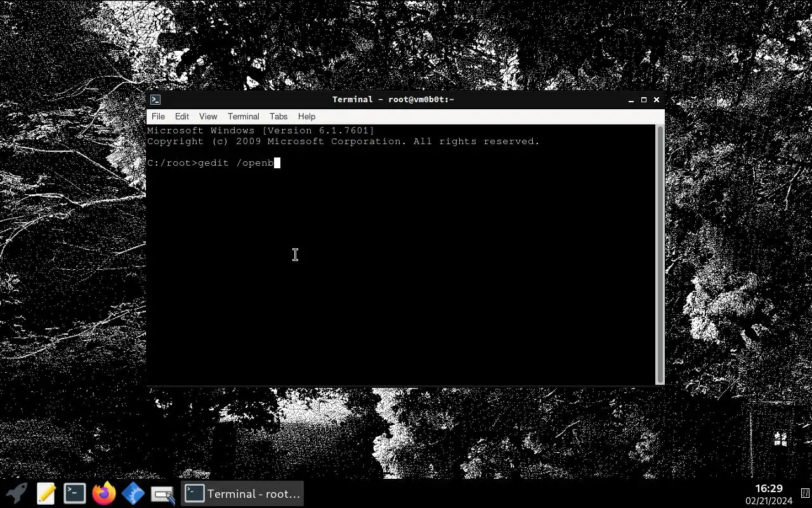Launch Firefox browser from taskbar
The height and width of the screenshot is (508, 812).
click(104, 493)
